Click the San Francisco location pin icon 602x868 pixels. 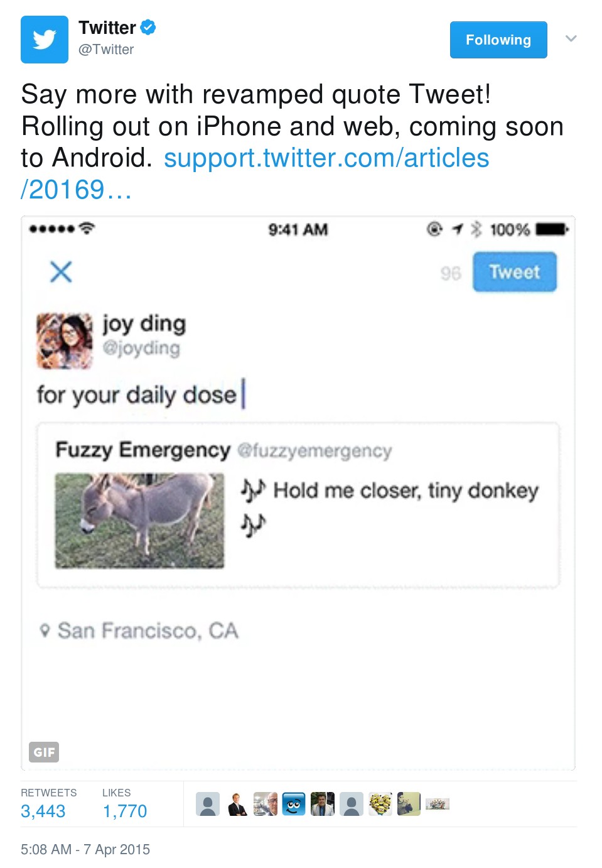click(44, 630)
